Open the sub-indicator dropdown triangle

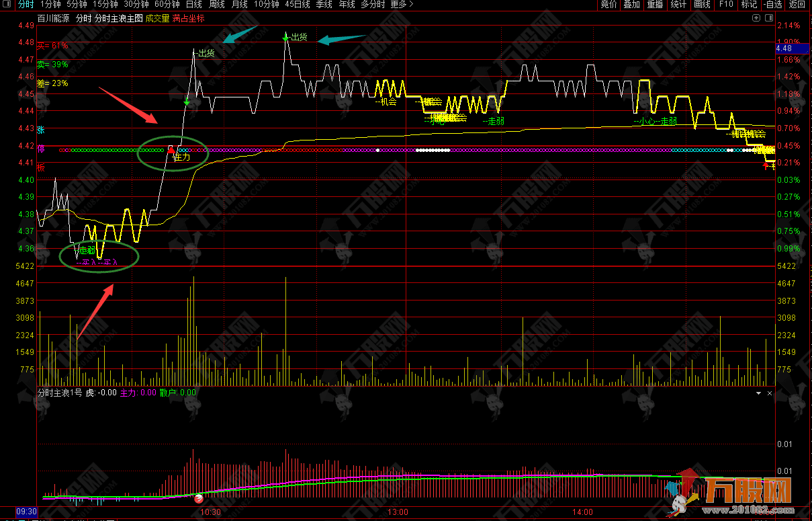click(759, 393)
